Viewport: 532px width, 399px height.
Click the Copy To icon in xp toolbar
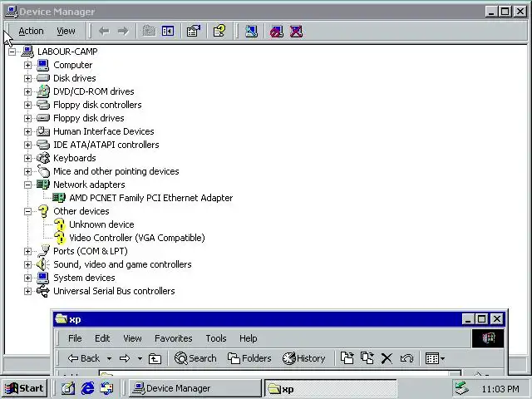point(367,358)
